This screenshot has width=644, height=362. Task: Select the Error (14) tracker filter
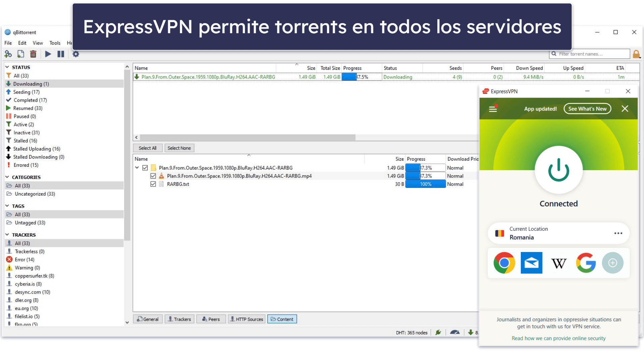pos(64,260)
